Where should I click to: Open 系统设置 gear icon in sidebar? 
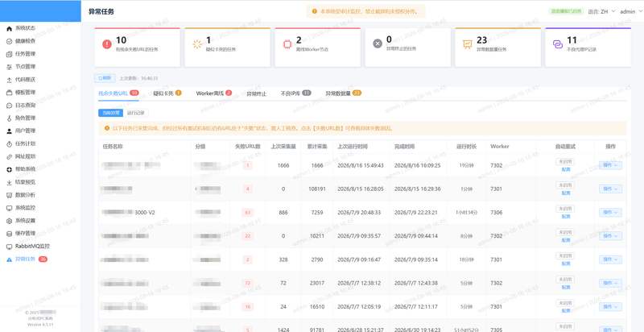pyautogui.click(x=9, y=221)
